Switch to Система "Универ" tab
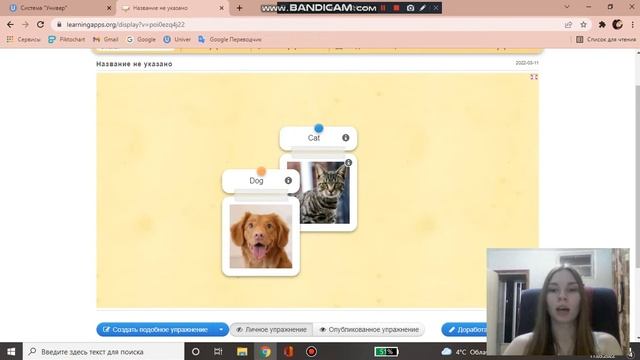This screenshot has width=640, height=360. coord(59,8)
